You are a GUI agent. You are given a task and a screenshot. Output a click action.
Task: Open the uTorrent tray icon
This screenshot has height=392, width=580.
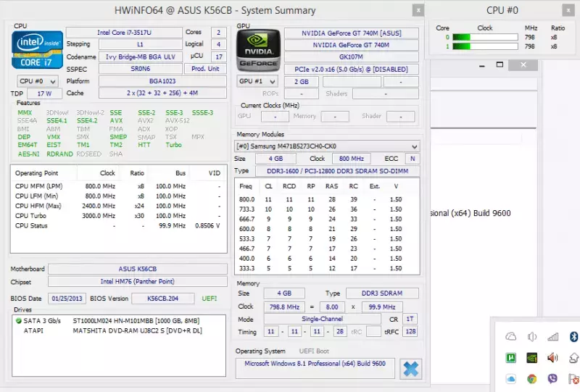pos(511,358)
